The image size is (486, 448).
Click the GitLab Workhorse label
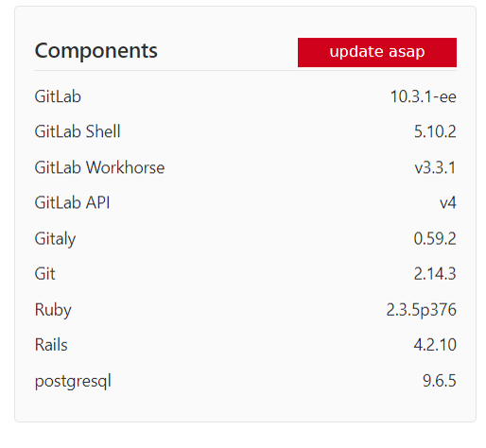[x=99, y=167]
